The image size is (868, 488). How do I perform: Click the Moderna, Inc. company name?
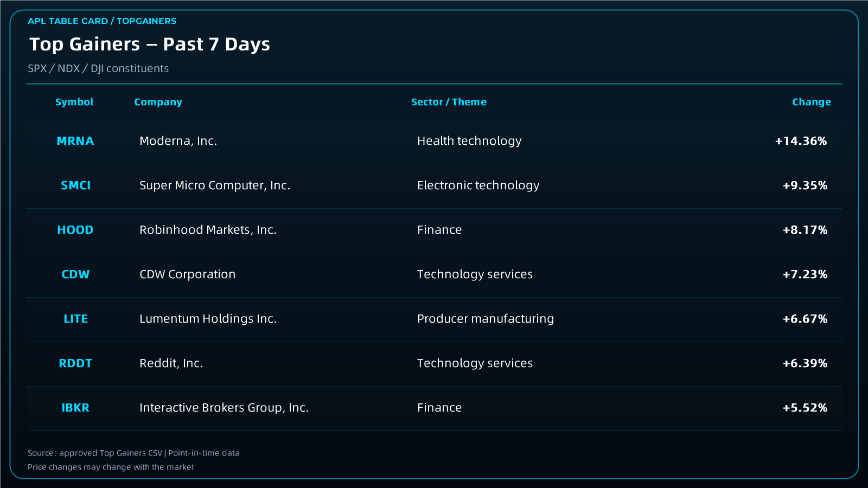pyautogui.click(x=178, y=141)
